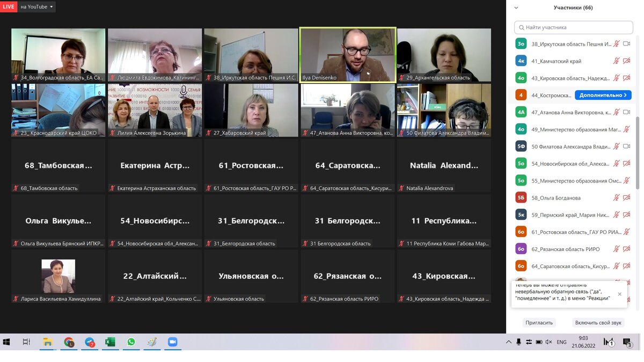Open Excel from the taskbar
This screenshot has width=644, height=362.
point(110,342)
